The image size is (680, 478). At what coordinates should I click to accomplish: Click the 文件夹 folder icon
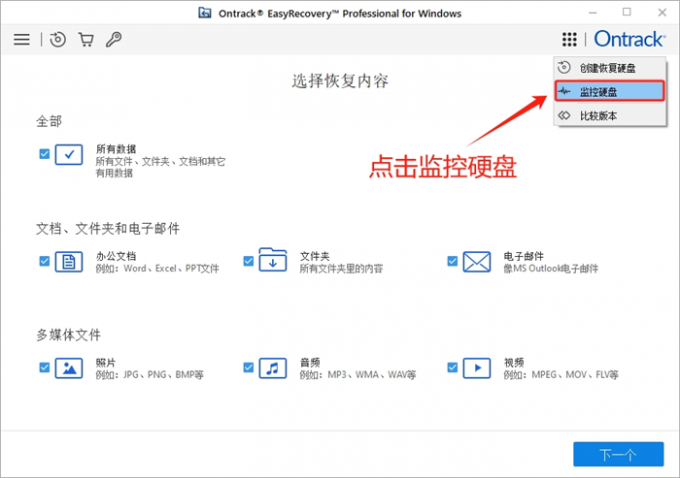click(x=273, y=260)
